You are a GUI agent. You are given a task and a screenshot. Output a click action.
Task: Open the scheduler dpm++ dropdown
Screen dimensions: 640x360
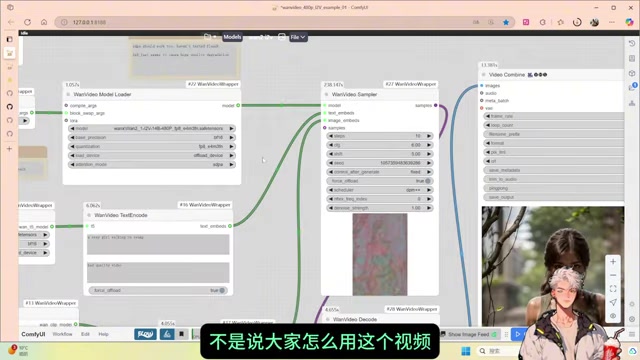(380, 190)
